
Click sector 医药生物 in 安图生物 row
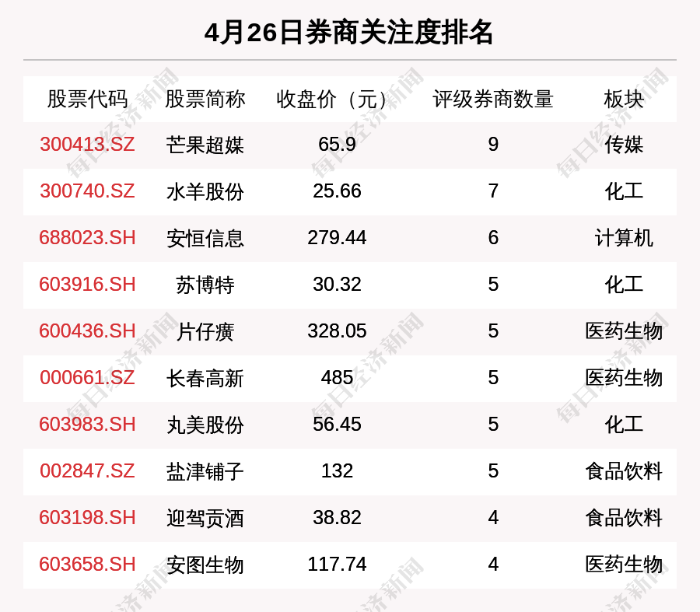(624, 565)
